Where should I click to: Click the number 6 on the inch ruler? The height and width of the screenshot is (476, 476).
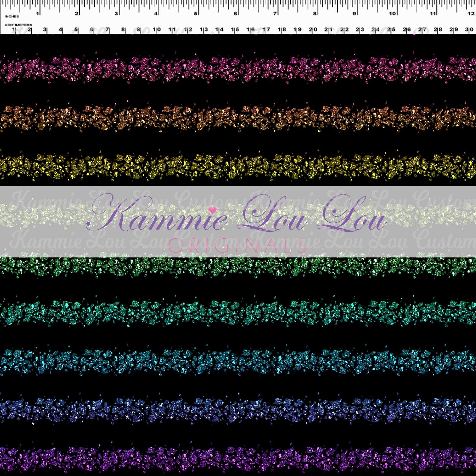point(235,13)
